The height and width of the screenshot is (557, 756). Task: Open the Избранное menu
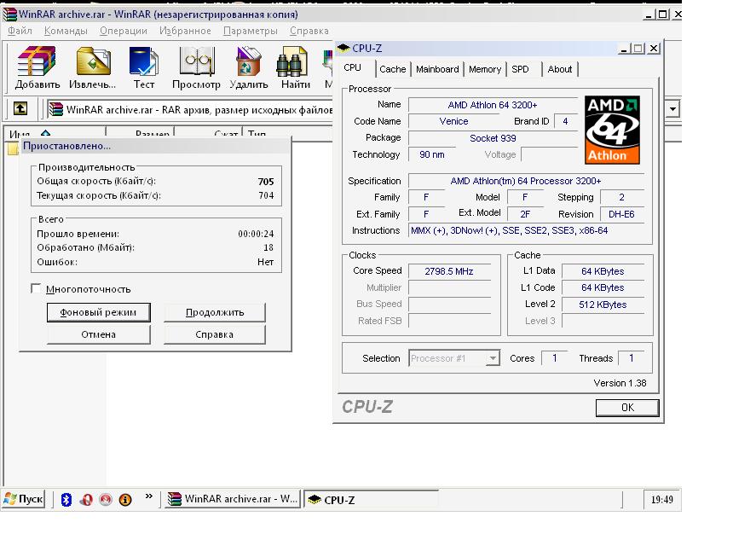[185, 31]
